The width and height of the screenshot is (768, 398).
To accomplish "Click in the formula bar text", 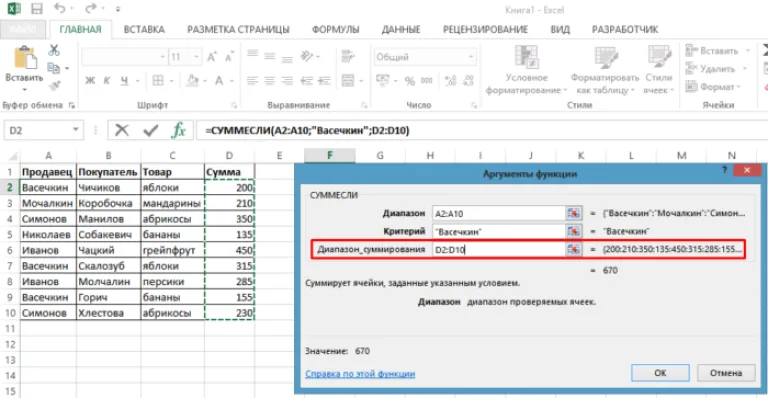I will point(307,130).
